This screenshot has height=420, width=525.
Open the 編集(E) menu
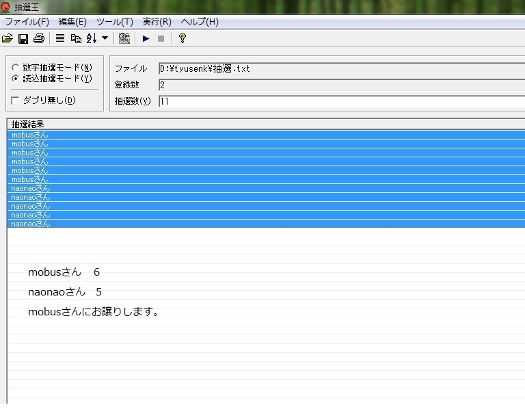click(72, 22)
